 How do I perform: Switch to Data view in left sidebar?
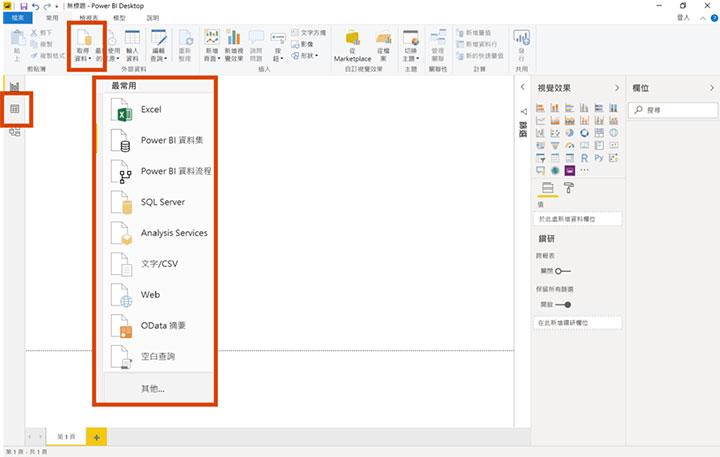click(x=15, y=109)
